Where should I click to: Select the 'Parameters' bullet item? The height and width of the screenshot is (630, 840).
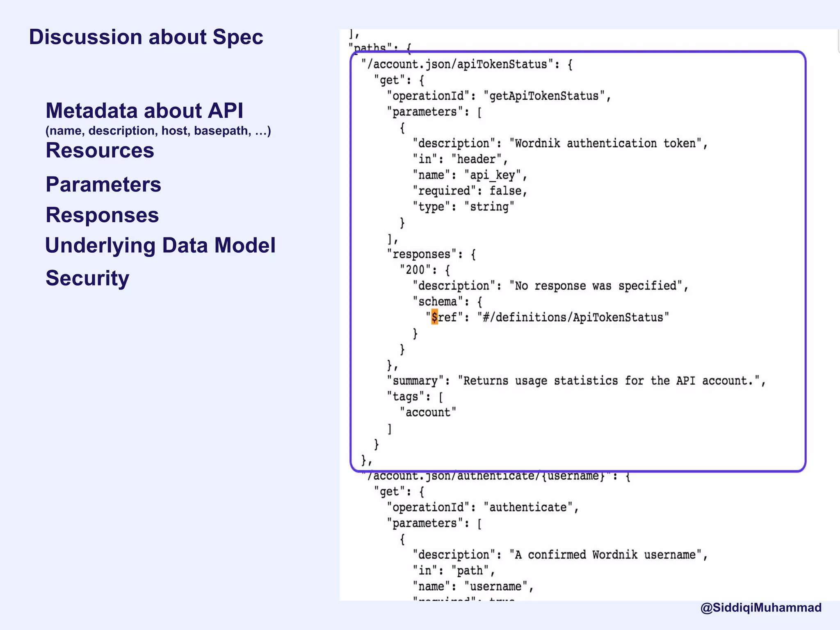click(x=103, y=184)
